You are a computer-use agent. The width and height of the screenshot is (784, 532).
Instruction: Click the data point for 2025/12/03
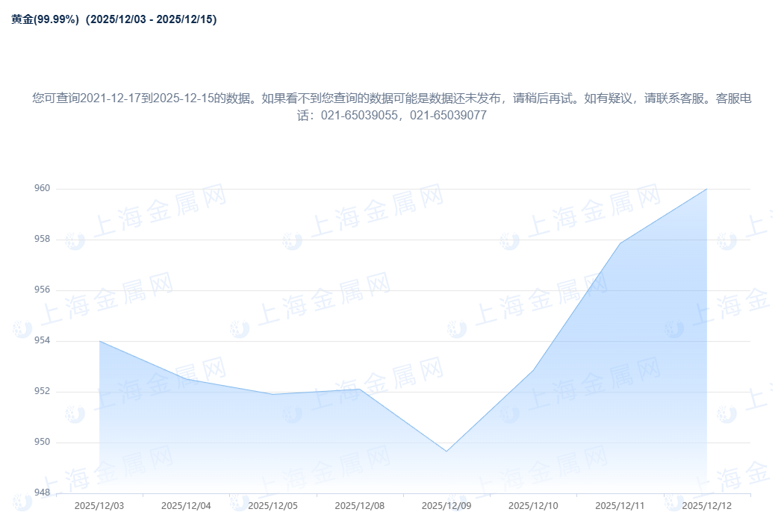pyautogui.click(x=99, y=341)
